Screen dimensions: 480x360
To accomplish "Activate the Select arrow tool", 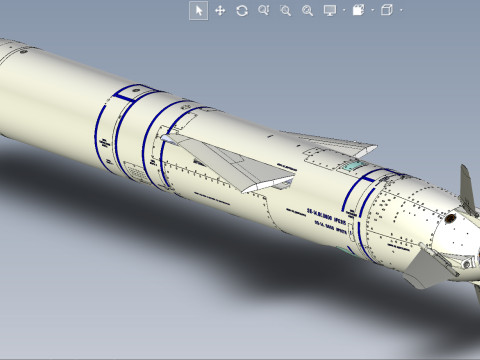I will pos(199,11).
